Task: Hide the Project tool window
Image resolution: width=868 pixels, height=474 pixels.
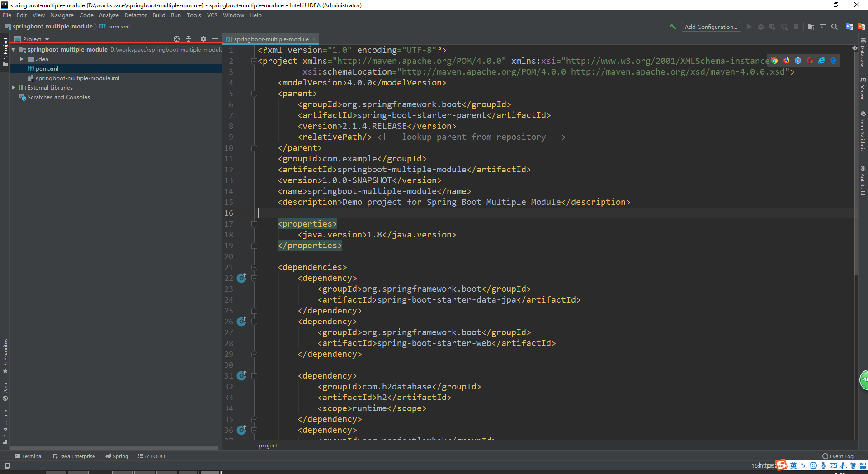Action: [215, 39]
